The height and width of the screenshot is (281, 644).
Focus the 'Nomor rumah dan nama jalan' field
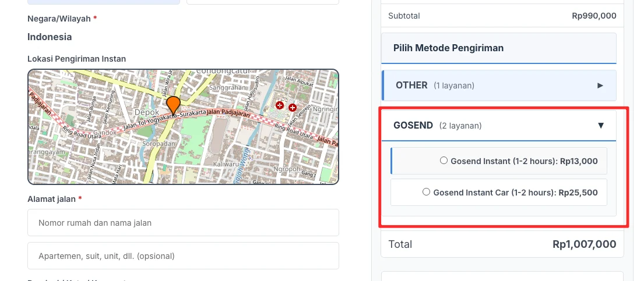183,222
